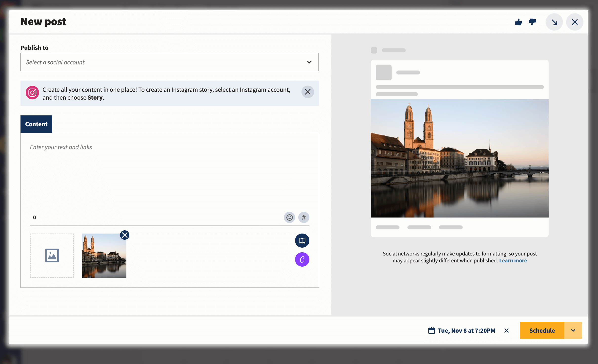Insert a hashtag with the hashtag icon
Image resolution: width=598 pixels, height=364 pixels.
click(304, 217)
